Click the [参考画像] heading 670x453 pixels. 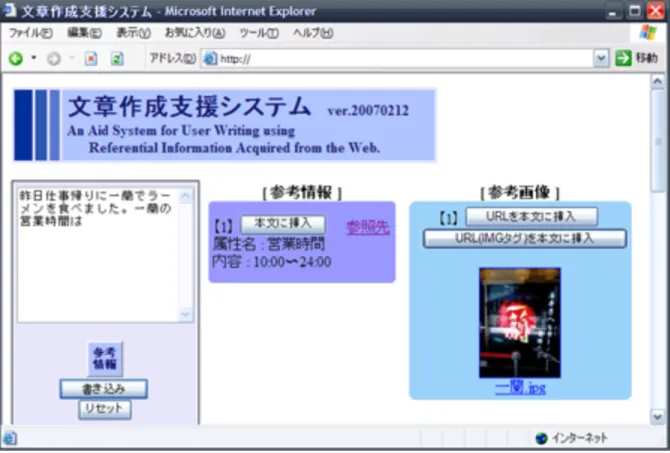520,193
